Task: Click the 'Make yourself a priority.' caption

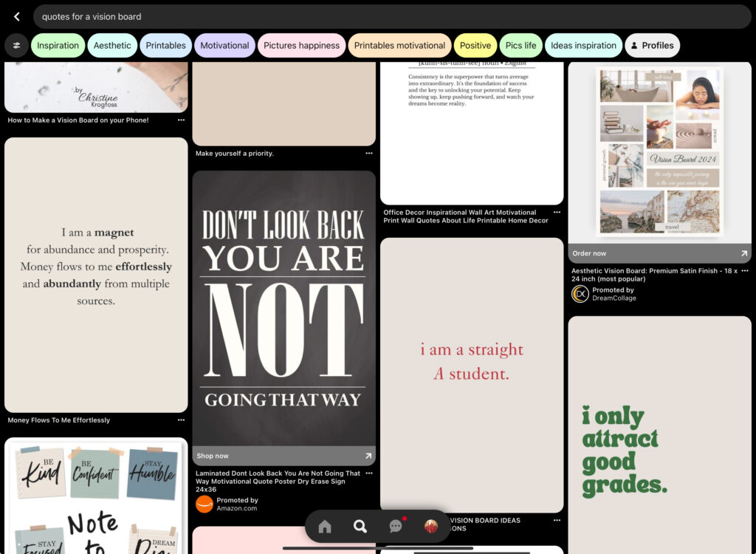Action: (x=234, y=154)
